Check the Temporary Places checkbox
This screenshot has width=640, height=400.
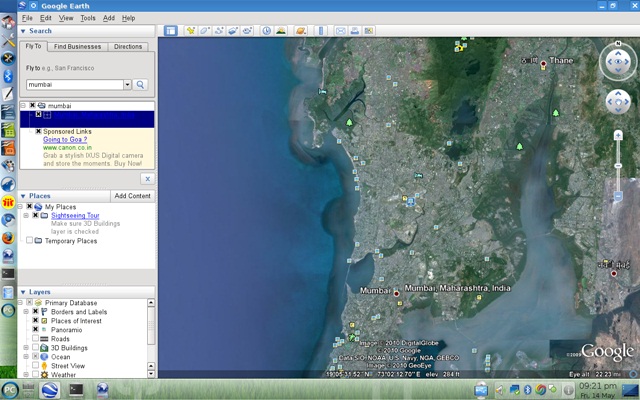[30, 241]
